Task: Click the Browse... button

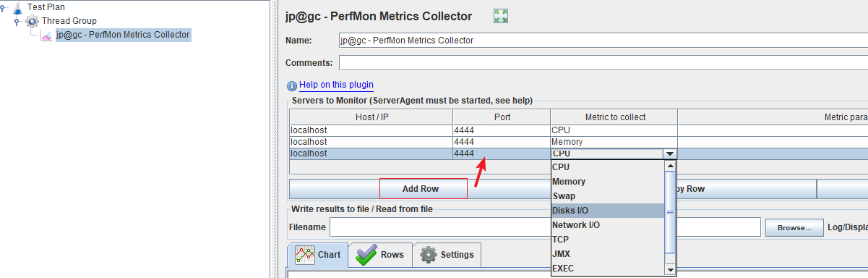Action: tap(794, 227)
